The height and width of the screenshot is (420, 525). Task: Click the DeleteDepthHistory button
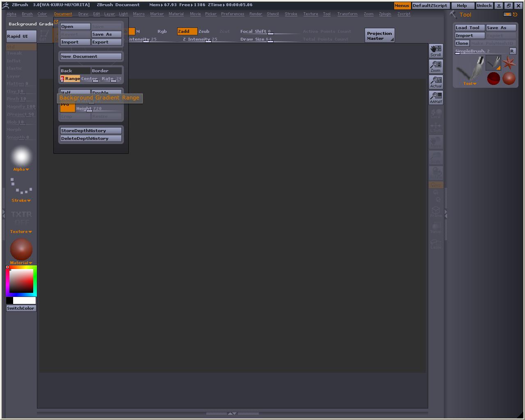tap(91, 139)
